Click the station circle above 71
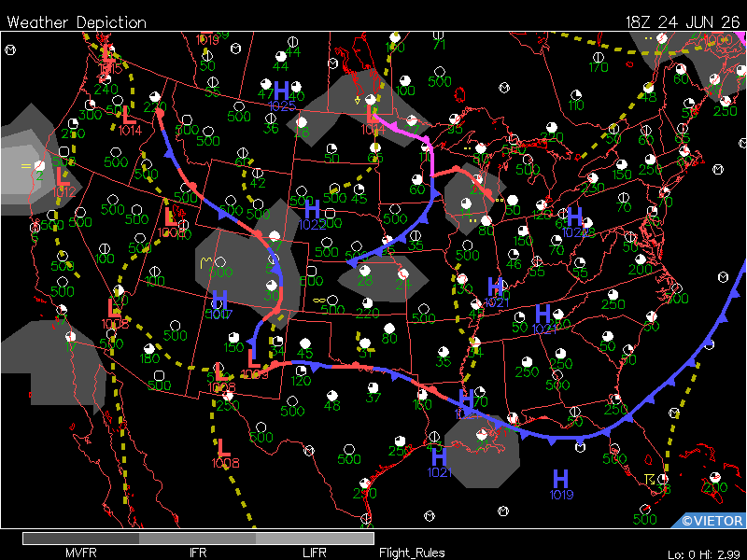Screen dimensions: 747x560 coord(438,35)
